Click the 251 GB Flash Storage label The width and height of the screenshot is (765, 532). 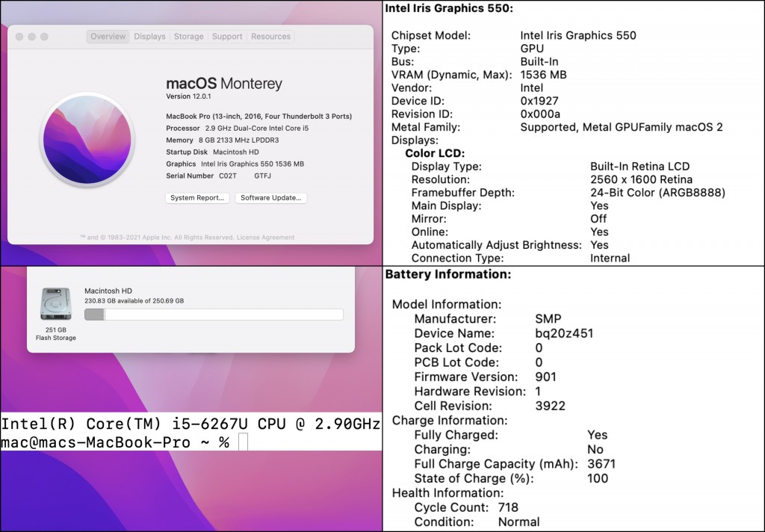tap(56, 333)
